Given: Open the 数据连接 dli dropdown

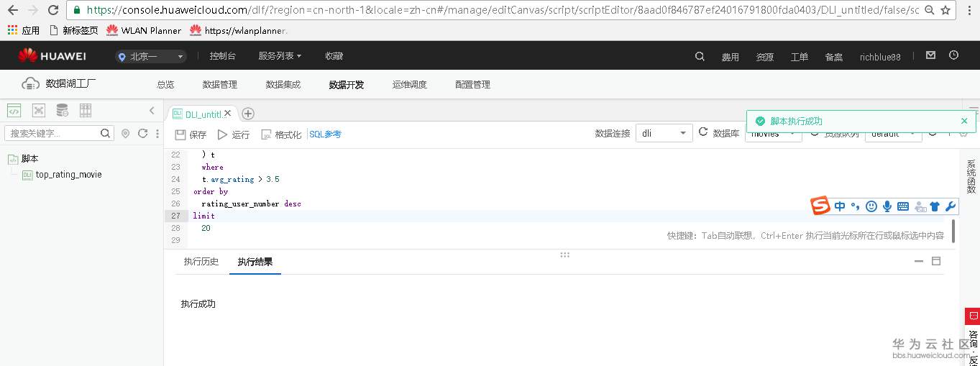Looking at the screenshot, I should pos(664,134).
